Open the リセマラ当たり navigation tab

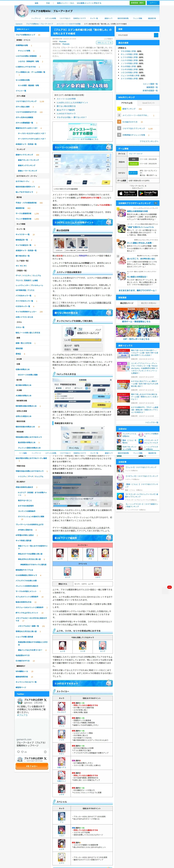point(65,19)
